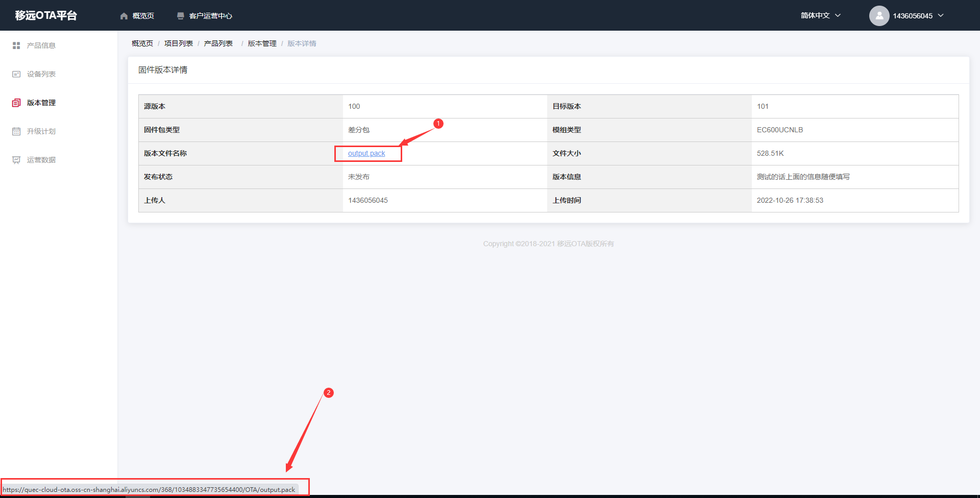Select 设备列表 in the sidebar menu
This screenshot has width=980, height=498.
(x=41, y=74)
